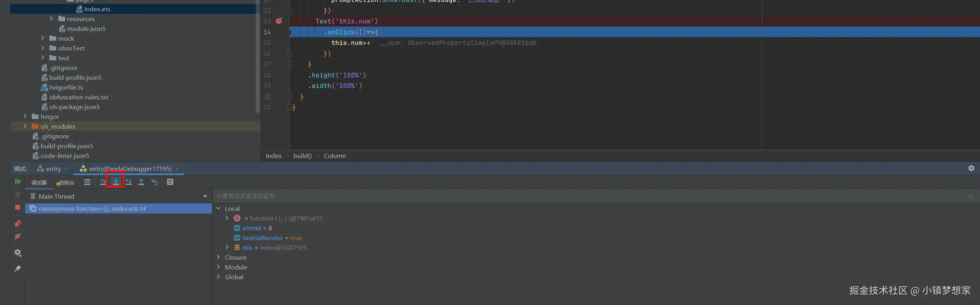
Task: Open the Main Thread dropdown
Action: click(205, 196)
